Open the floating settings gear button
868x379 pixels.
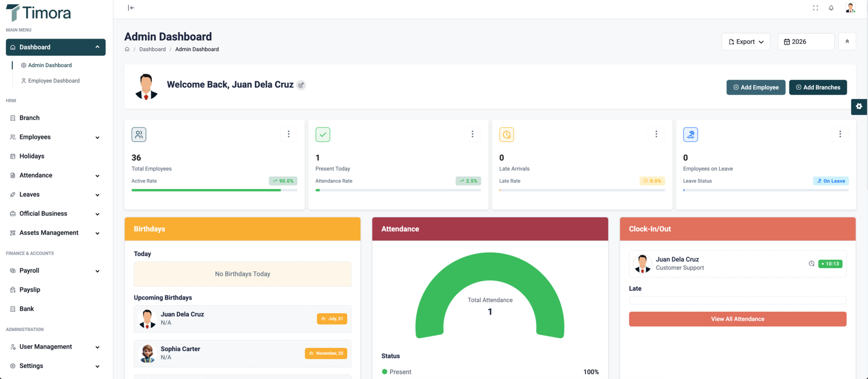859,106
